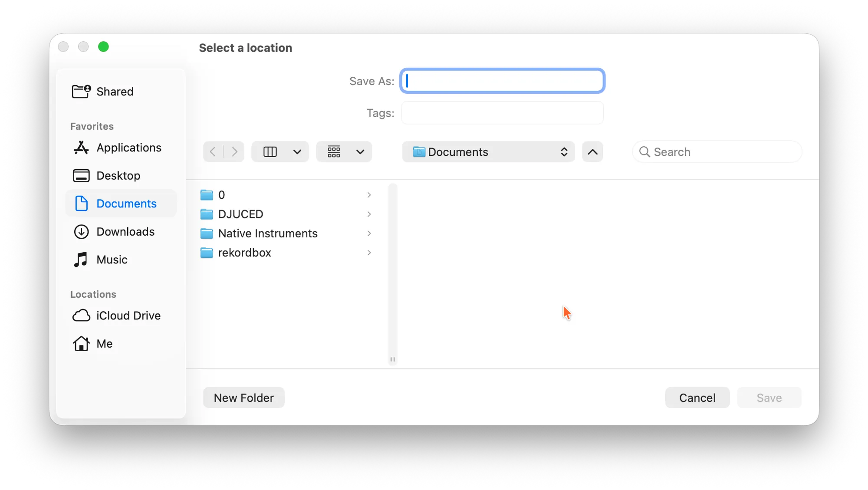
Task: Select Desktop in the Favorites sidebar
Action: [x=118, y=175]
